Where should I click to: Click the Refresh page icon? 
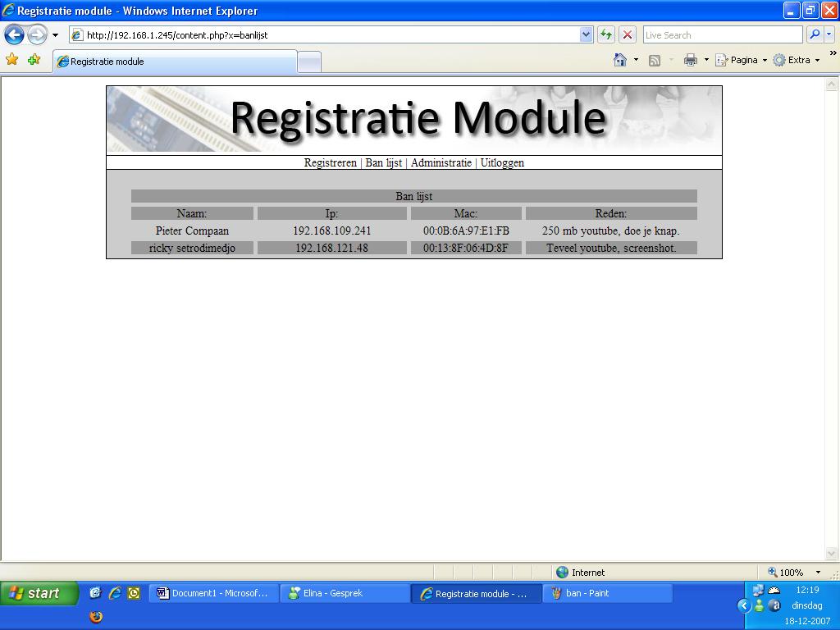[x=606, y=34]
